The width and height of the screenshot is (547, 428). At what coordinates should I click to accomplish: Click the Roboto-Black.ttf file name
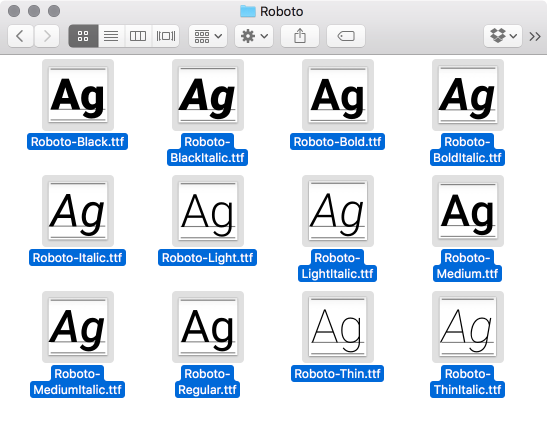[77, 142]
